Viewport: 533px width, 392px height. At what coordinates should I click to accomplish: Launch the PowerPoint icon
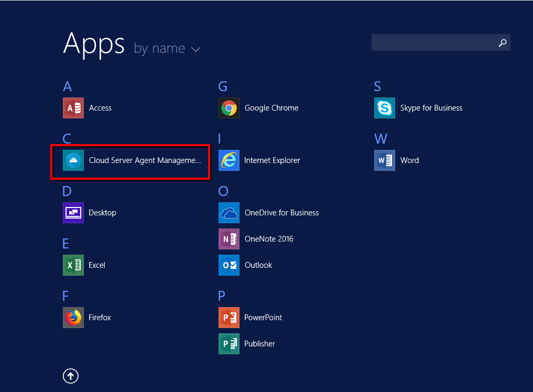(x=229, y=317)
